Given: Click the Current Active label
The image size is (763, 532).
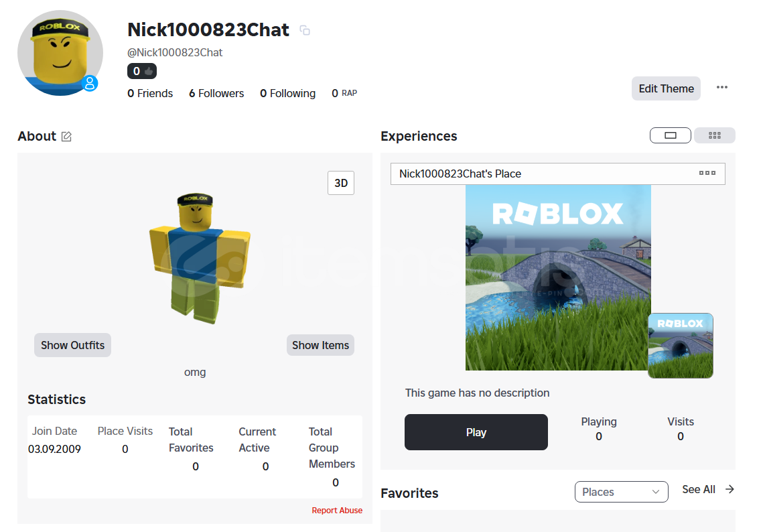Looking at the screenshot, I should click(257, 440).
